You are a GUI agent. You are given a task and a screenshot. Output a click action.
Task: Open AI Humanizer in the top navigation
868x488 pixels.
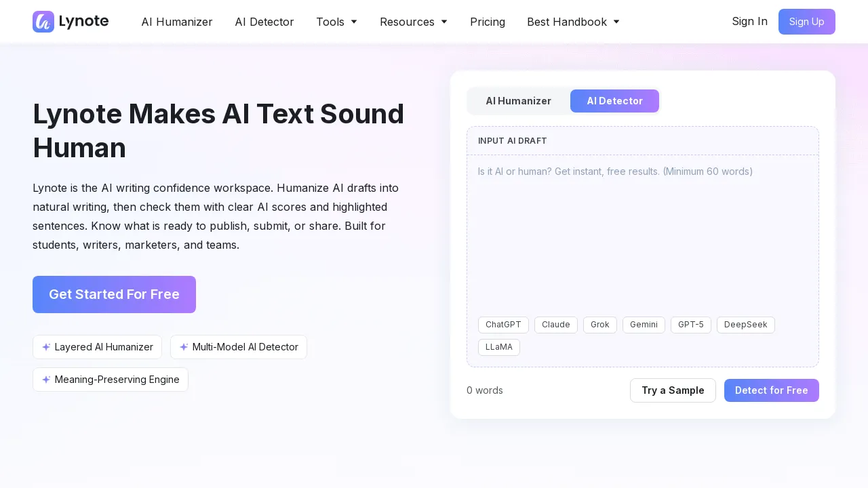(177, 22)
